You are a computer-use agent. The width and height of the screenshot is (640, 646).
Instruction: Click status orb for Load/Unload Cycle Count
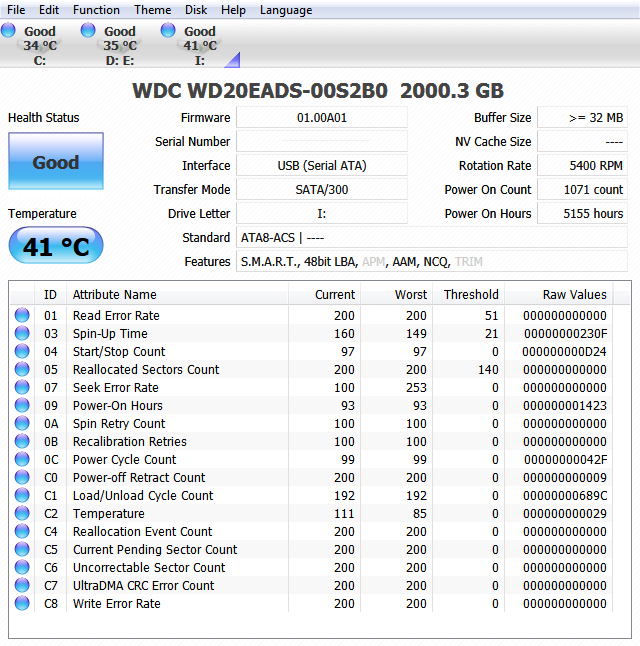[22, 495]
